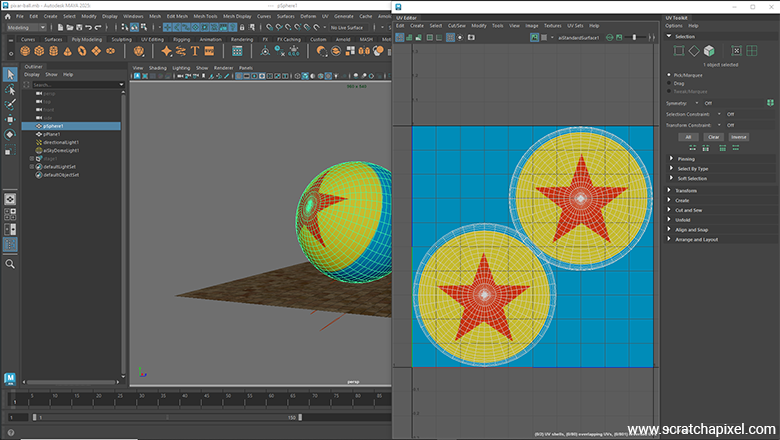The image size is (780, 440).
Task: Expand the Unfold section
Action: 669,220
